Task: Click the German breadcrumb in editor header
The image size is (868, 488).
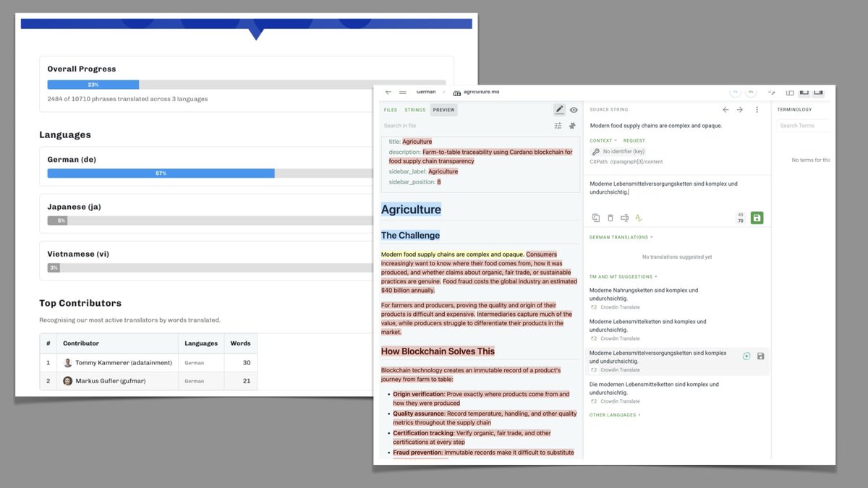Action: pyautogui.click(x=426, y=92)
